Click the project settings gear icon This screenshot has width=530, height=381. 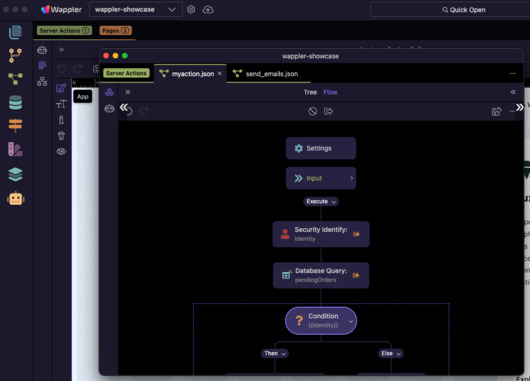191,9
